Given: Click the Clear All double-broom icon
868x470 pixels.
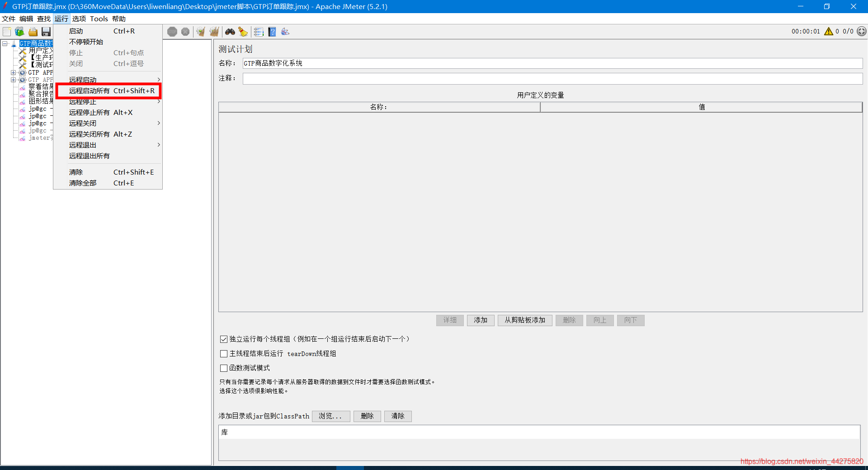Looking at the screenshot, I should click(214, 32).
